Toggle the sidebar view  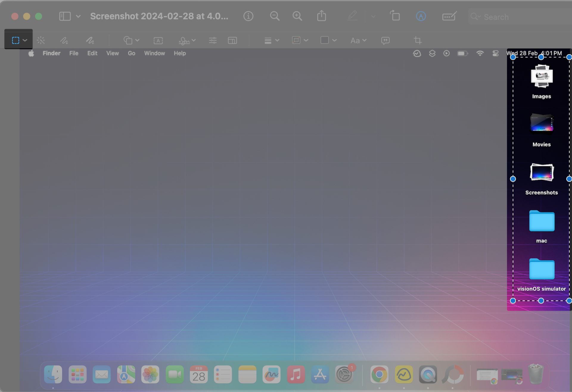click(65, 16)
